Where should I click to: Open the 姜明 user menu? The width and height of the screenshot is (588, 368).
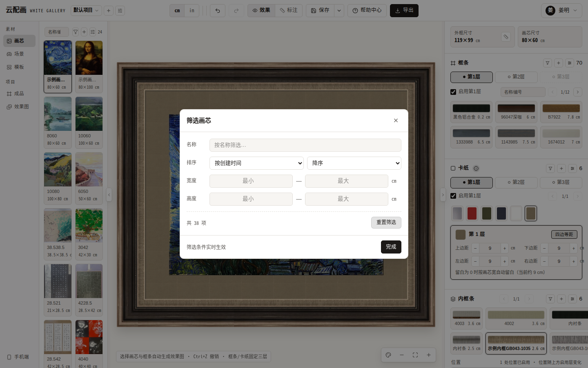(561, 11)
